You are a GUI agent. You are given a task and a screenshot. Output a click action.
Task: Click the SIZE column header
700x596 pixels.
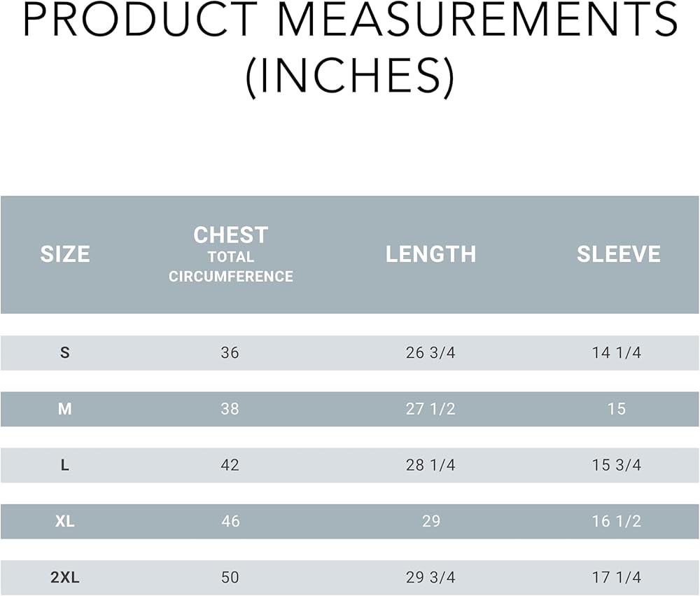[65, 254]
